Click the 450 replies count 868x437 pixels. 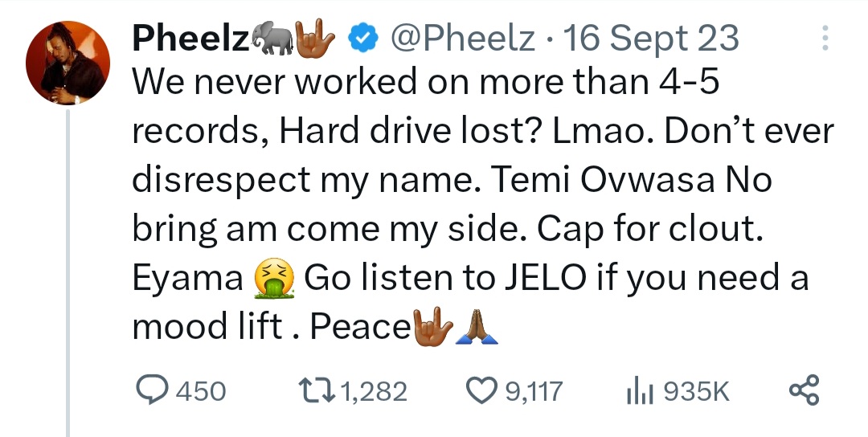tap(200, 392)
